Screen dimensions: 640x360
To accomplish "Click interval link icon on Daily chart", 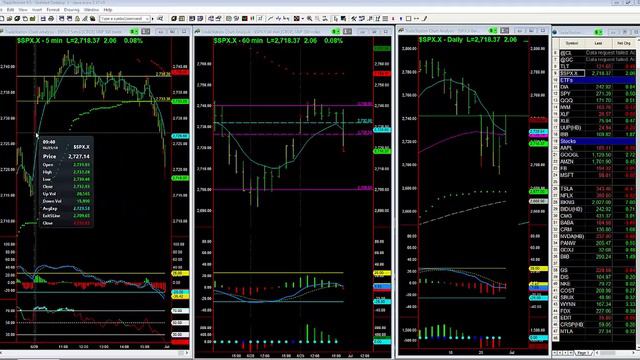I will 504,31.
